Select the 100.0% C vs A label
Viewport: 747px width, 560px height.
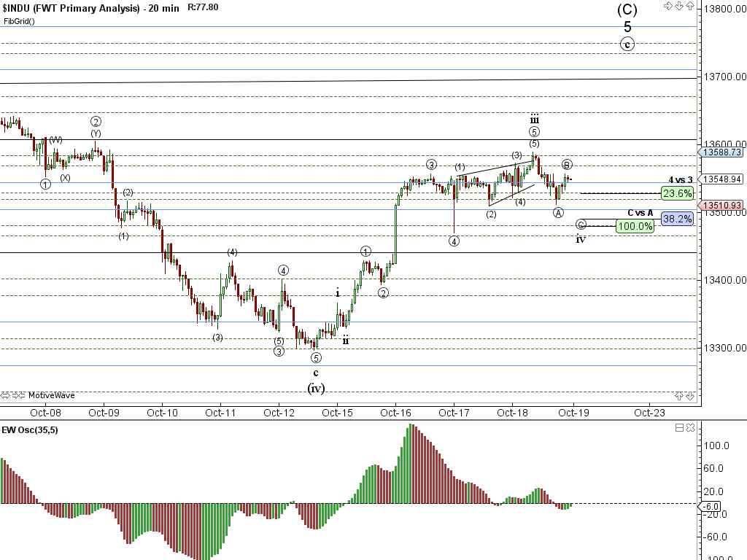[x=635, y=227]
